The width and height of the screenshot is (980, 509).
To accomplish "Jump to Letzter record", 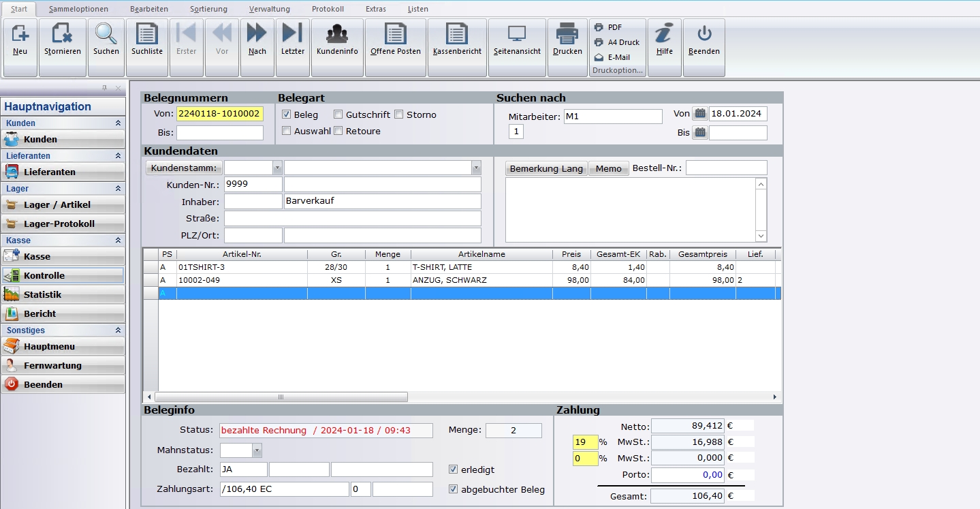I will point(293,40).
